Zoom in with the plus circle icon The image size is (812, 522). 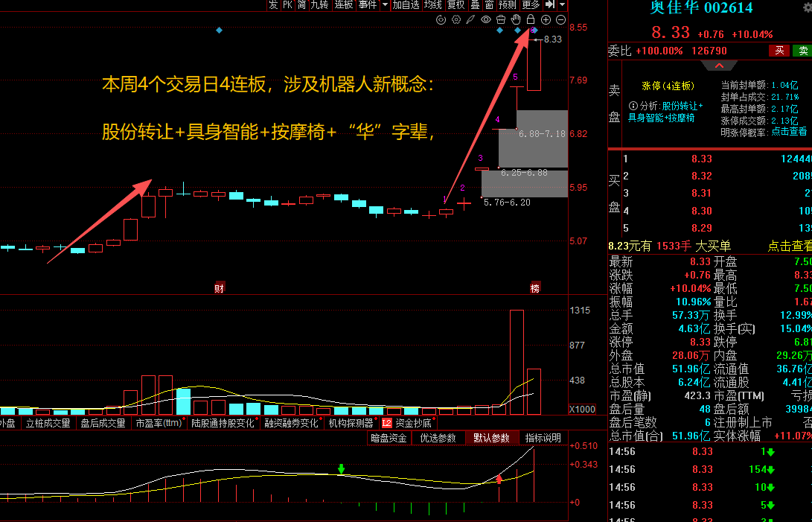click(x=546, y=19)
